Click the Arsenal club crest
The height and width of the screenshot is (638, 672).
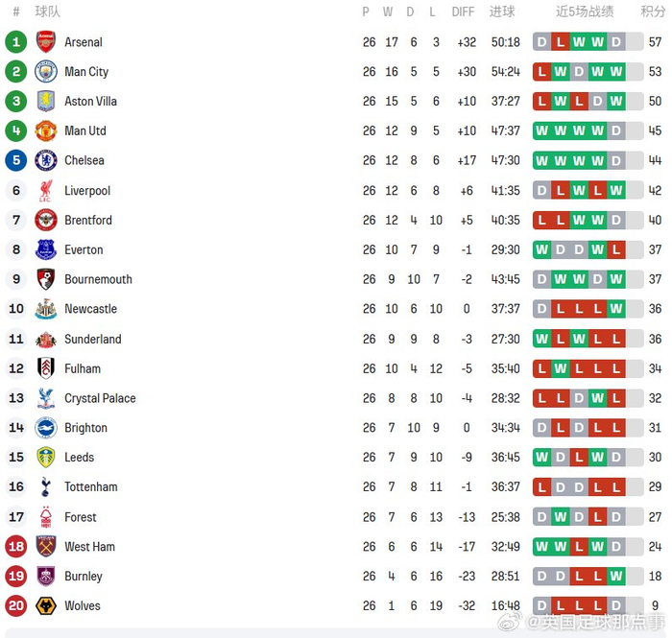pos(45,42)
